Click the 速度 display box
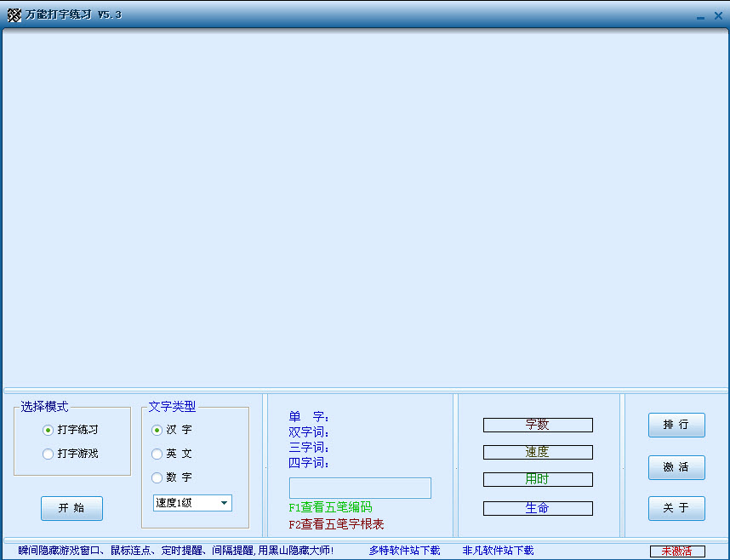Viewport: 730px width, 560px height. tap(538, 452)
